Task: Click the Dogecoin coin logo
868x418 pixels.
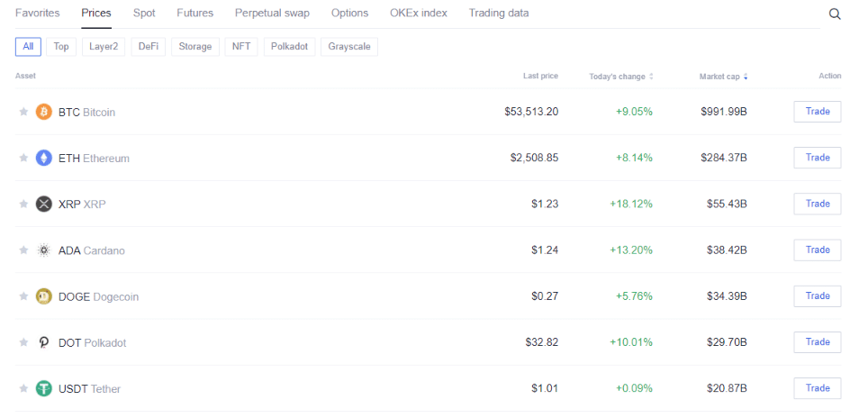Action: pyautogui.click(x=43, y=296)
